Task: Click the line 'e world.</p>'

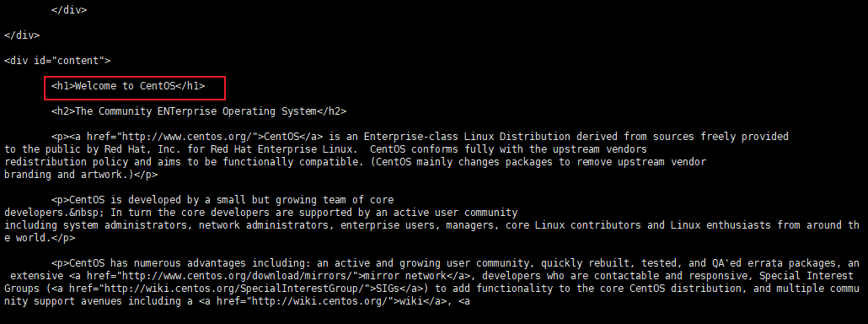Action: [x=40, y=239]
